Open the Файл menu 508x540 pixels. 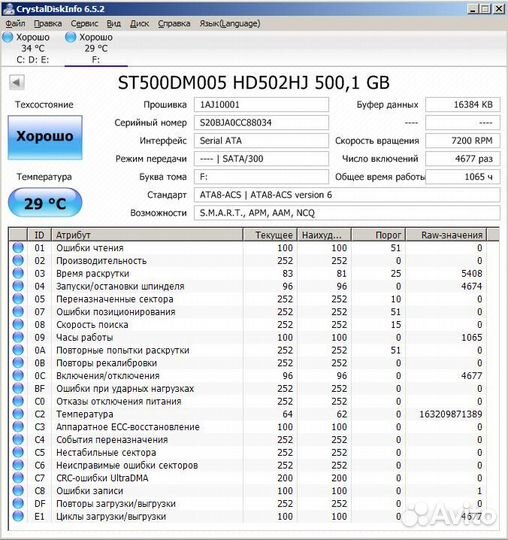(x=15, y=24)
